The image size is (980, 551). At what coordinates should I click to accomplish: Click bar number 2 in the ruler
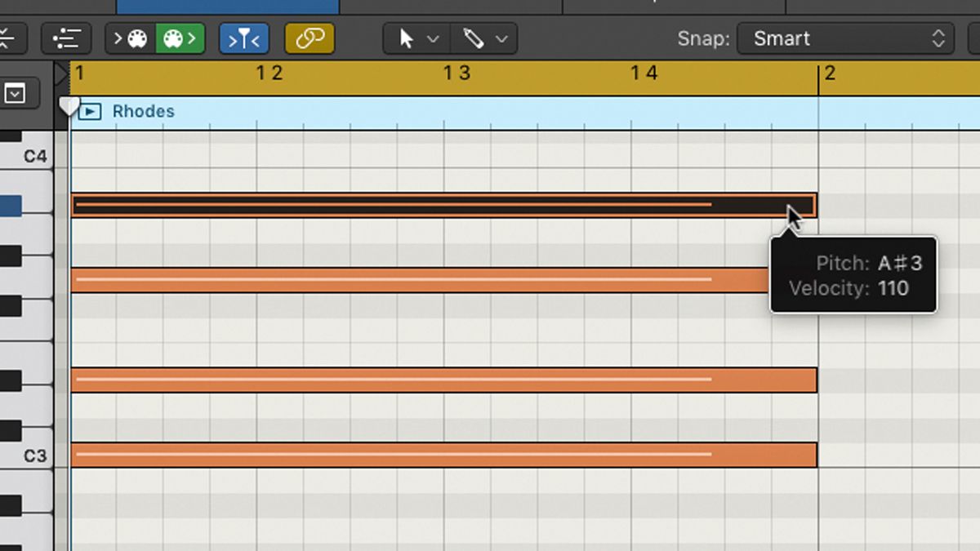click(831, 73)
